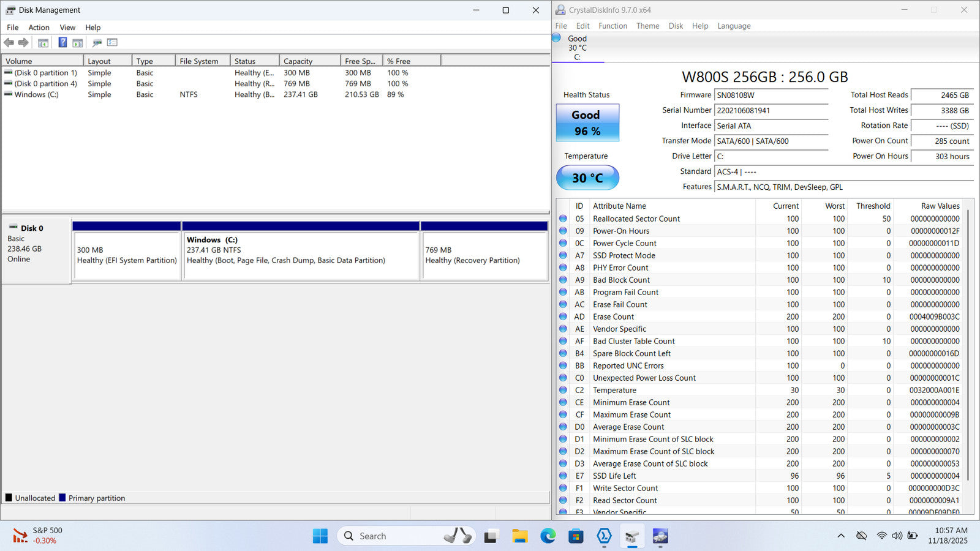Viewport: 980px width, 551px height.
Task: Open Microsoft Edge from the taskbar
Action: point(548,536)
